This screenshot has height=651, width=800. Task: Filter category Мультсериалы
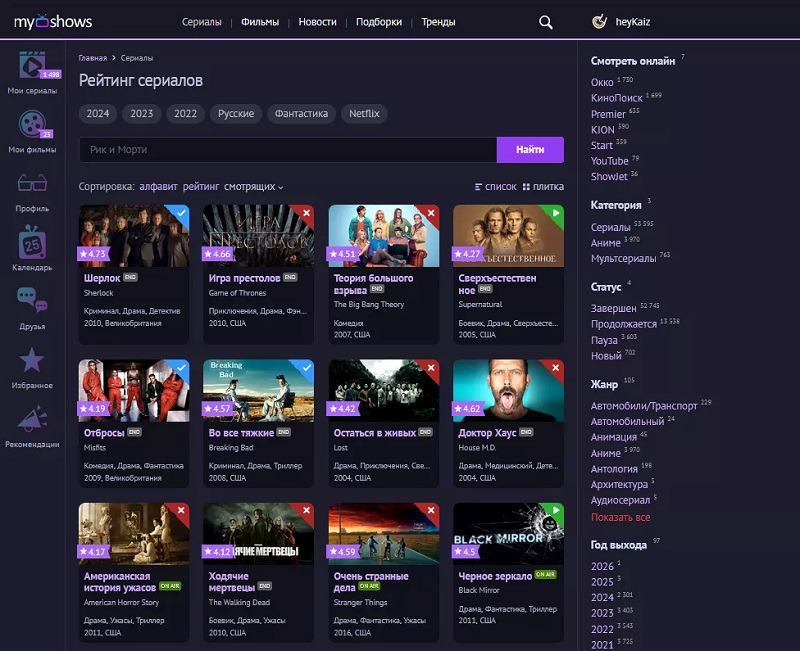click(623, 259)
